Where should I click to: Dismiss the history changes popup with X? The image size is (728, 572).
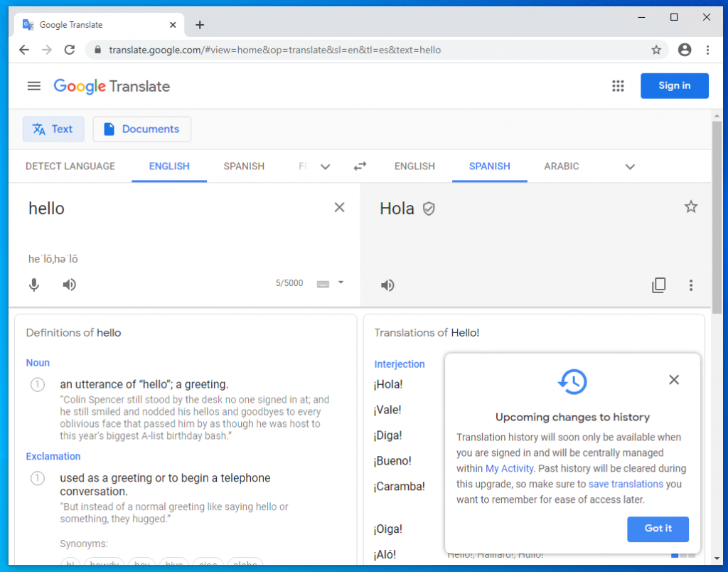[674, 380]
